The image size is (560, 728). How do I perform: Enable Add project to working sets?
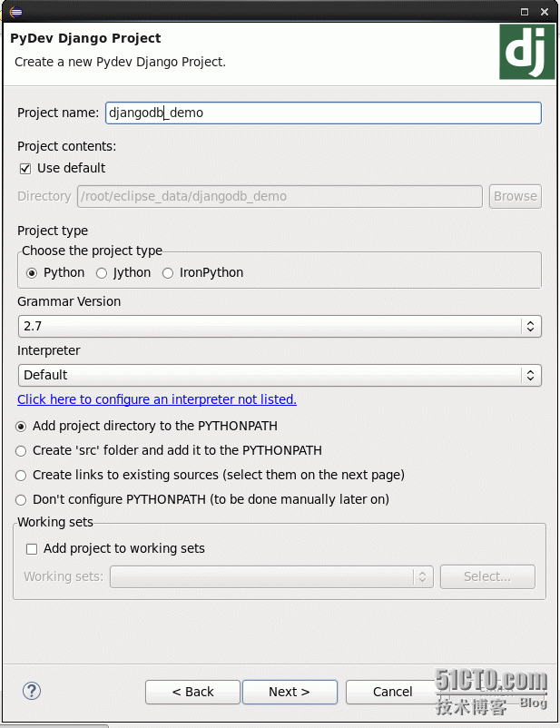(x=32, y=549)
